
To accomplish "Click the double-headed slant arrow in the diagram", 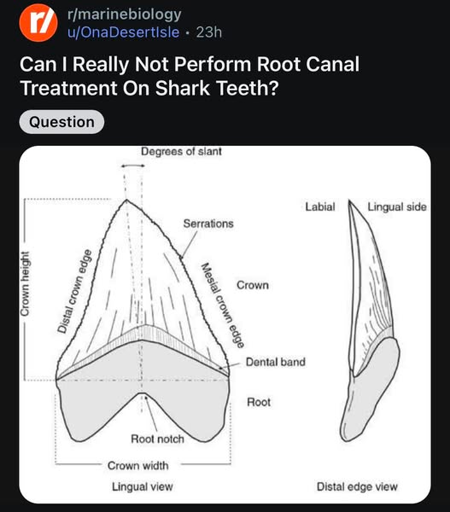I will click(x=133, y=166).
